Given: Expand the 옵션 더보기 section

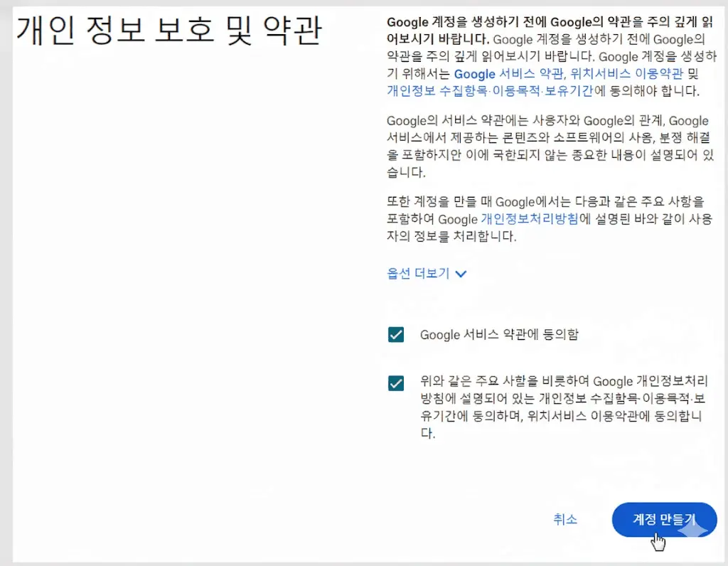Looking at the screenshot, I should tap(426, 273).
